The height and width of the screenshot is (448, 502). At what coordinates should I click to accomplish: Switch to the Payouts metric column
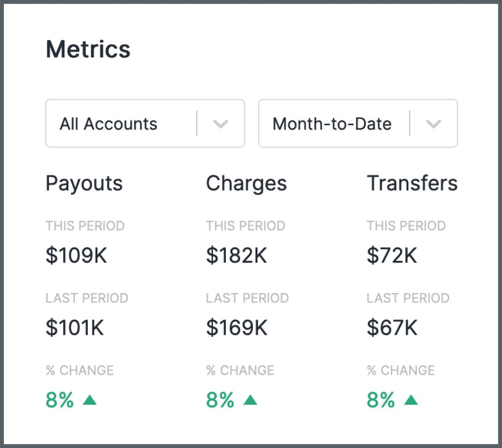coord(84,183)
